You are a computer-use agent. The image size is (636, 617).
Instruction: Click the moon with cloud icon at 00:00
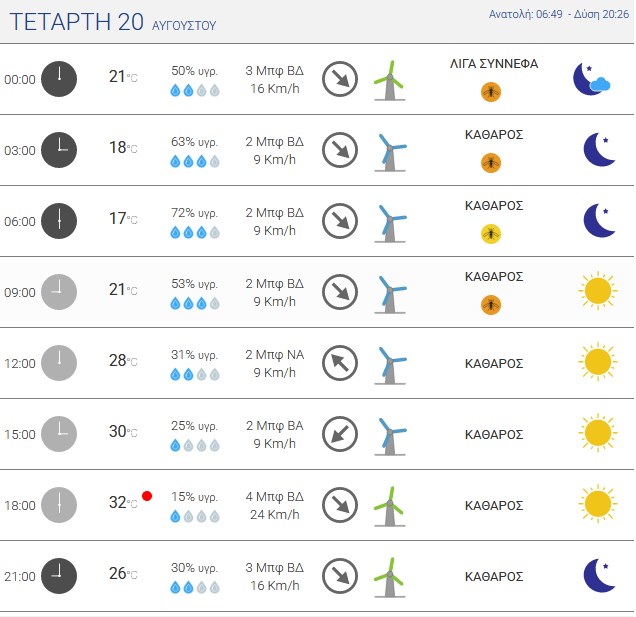[591, 79]
